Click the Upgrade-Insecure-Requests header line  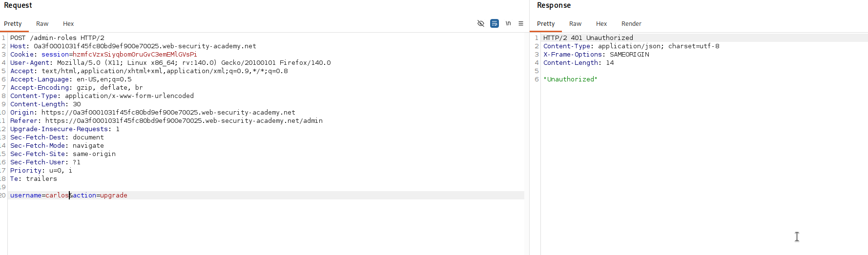coord(65,129)
